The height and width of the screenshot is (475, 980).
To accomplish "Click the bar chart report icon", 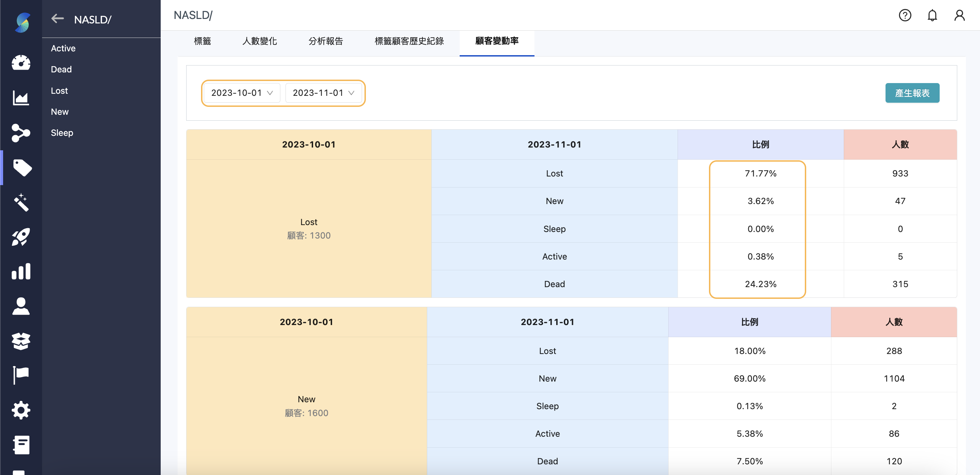I will [21, 272].
